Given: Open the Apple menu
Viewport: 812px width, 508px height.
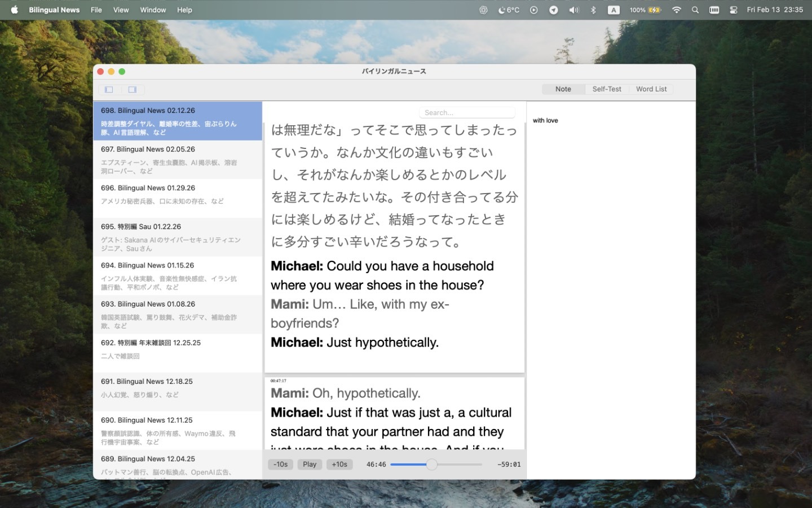Looking at the screenshot, I should pyautogui.click(x=15, y=10).
